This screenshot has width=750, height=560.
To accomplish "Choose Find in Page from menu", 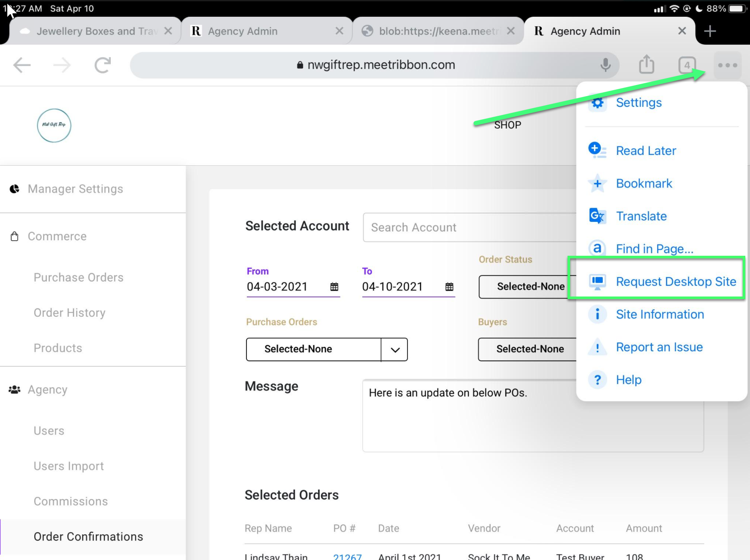I will tap(654, 249).
